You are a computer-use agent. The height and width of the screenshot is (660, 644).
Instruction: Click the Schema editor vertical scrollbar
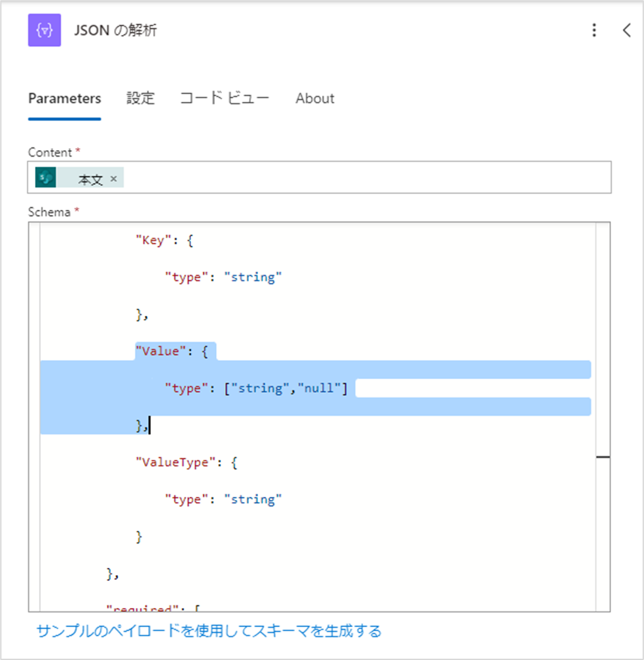coord(603,417)
